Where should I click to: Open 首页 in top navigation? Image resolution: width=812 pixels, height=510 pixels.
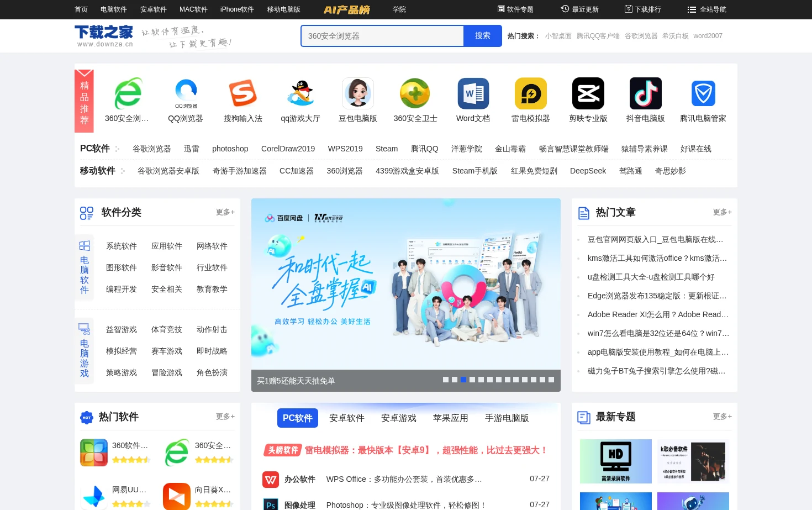click(x=81, y=9)
